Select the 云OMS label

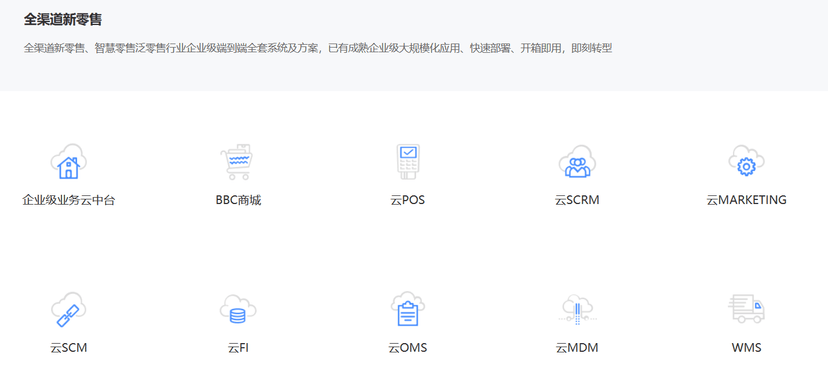point(408,348)
